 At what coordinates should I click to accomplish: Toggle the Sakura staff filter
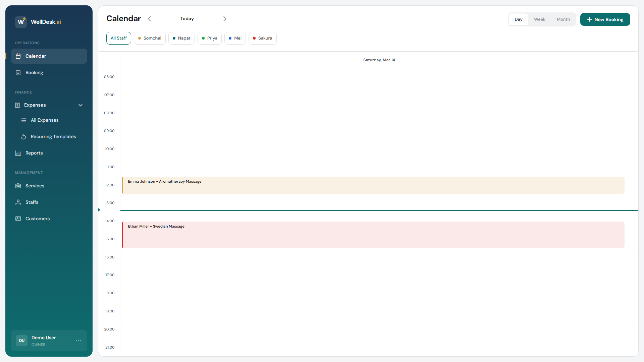[x=262, y=38]
